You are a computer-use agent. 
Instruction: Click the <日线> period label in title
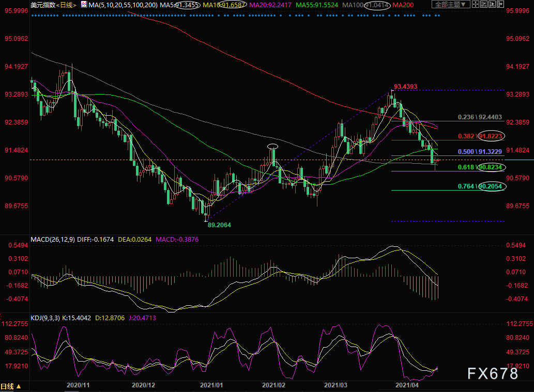pyautogui.click(x=66, y=5)
